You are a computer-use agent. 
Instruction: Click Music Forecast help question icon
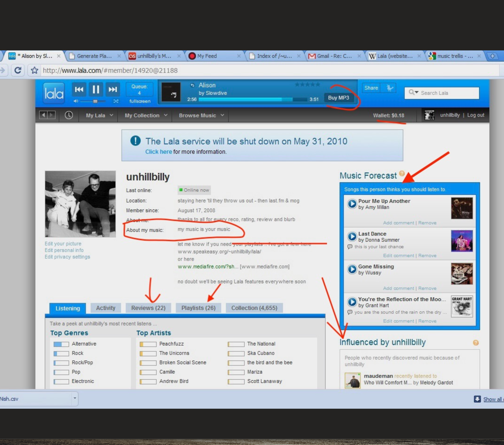click(402, 173)
